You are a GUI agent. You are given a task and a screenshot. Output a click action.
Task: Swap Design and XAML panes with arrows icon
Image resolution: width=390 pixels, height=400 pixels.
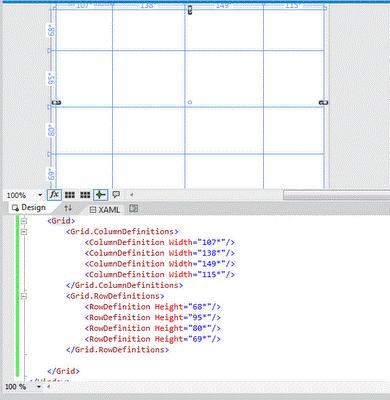click(x=68, y=208)
